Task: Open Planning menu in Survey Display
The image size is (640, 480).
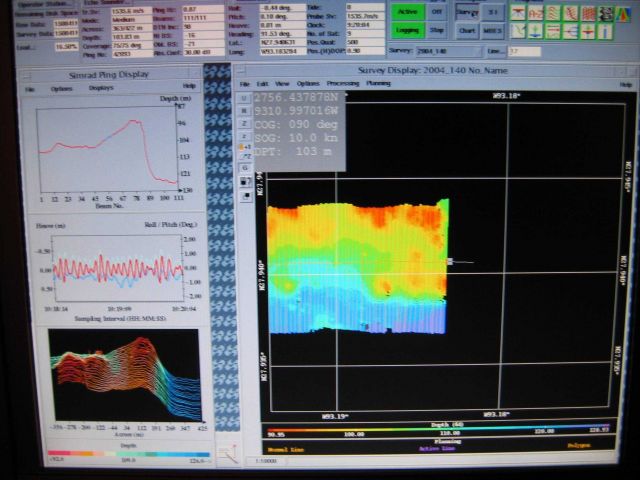Action: tap(378, 83)
